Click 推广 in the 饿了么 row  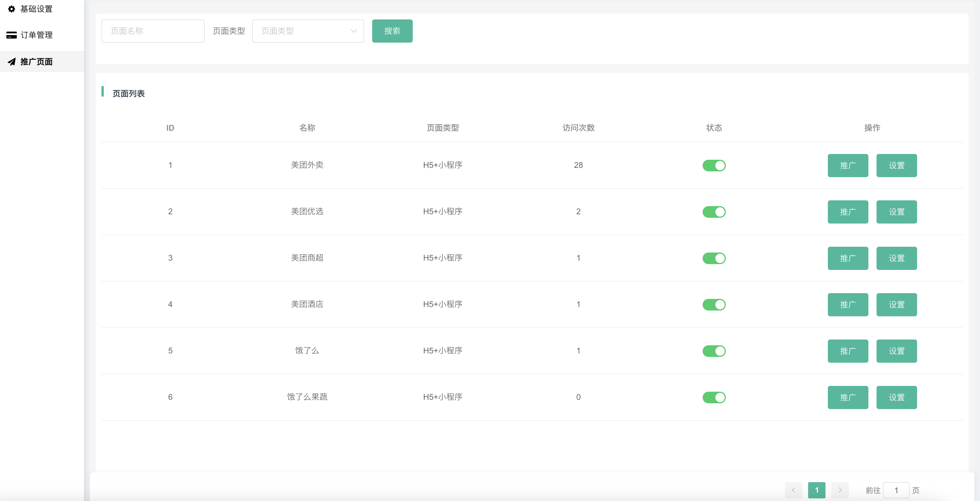tap(848, 351)
